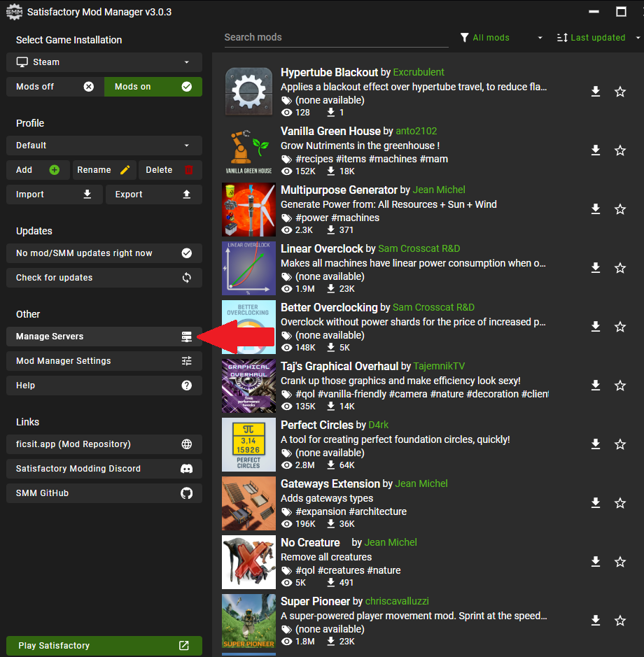Download the Vanilla Green House mod

click(596, 150)
